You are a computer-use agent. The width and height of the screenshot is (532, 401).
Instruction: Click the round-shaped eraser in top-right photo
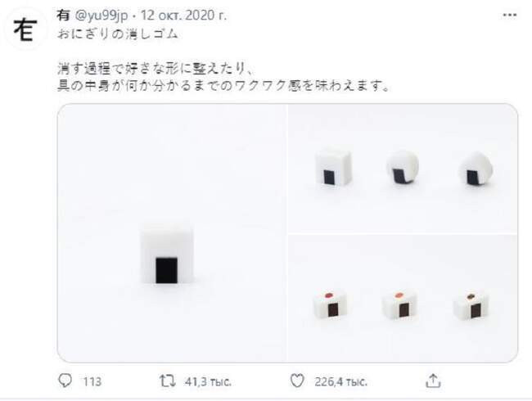403,167
